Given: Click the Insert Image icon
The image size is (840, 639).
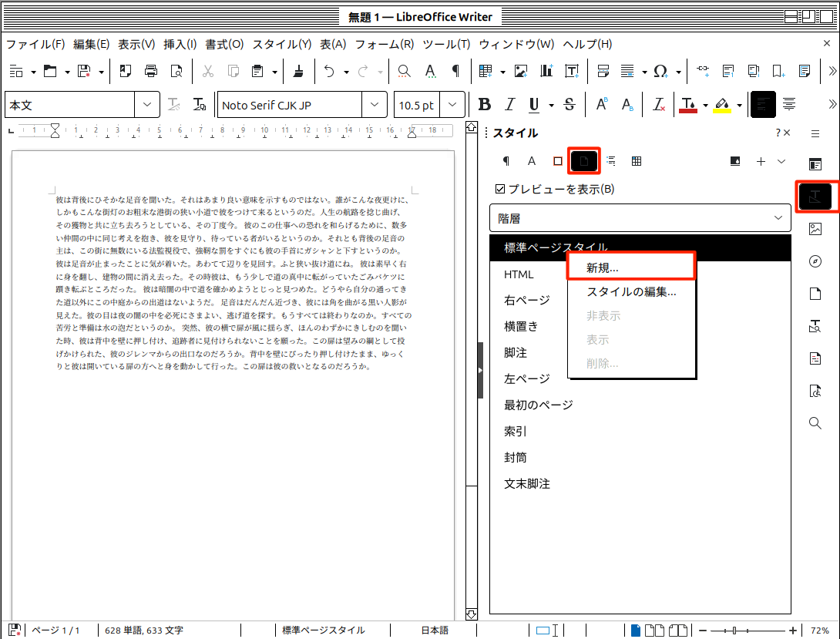Looking at the screenshot, I should tap(521, 71).
